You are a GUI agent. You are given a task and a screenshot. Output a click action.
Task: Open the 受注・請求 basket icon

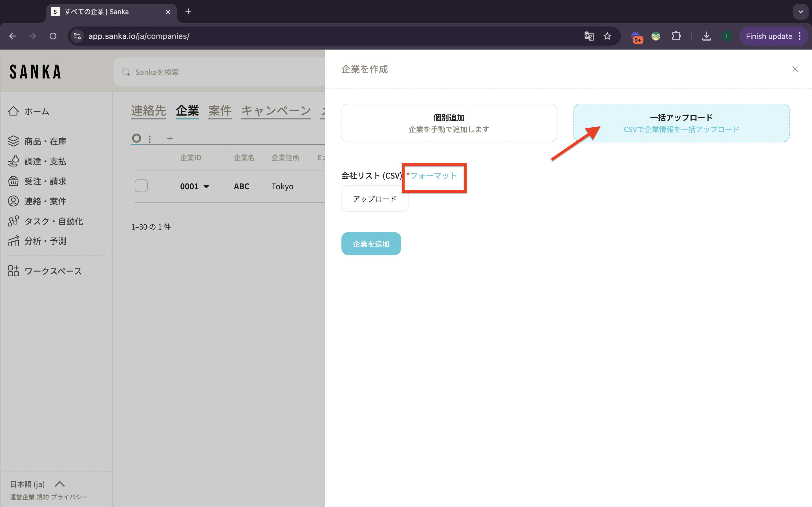pos(14,181)
